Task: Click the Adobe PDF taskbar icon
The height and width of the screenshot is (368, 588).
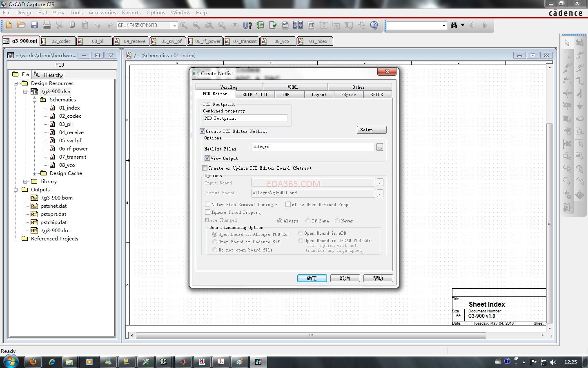Action: click(x=221, y=361)
